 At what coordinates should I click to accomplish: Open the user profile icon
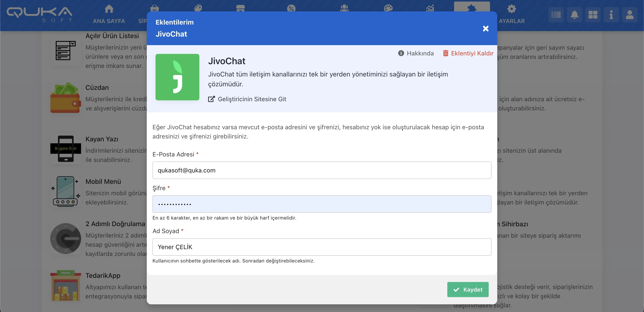click(x=629, y=15)
